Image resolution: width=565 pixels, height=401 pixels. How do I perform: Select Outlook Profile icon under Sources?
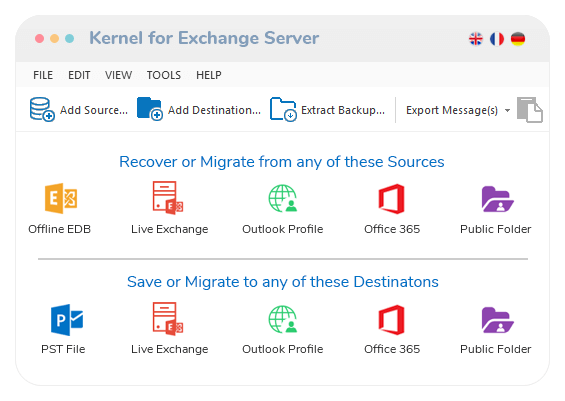(282, 199)
